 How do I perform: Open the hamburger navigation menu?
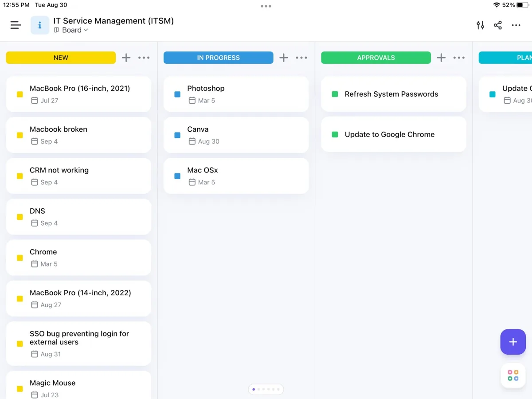click(x=16, y=25)
